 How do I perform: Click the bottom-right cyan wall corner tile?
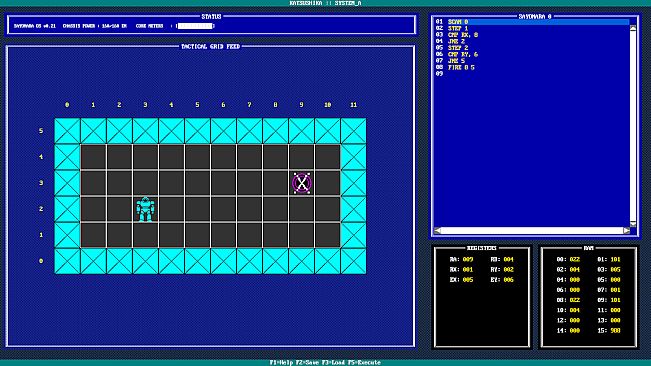click(353, 261)
